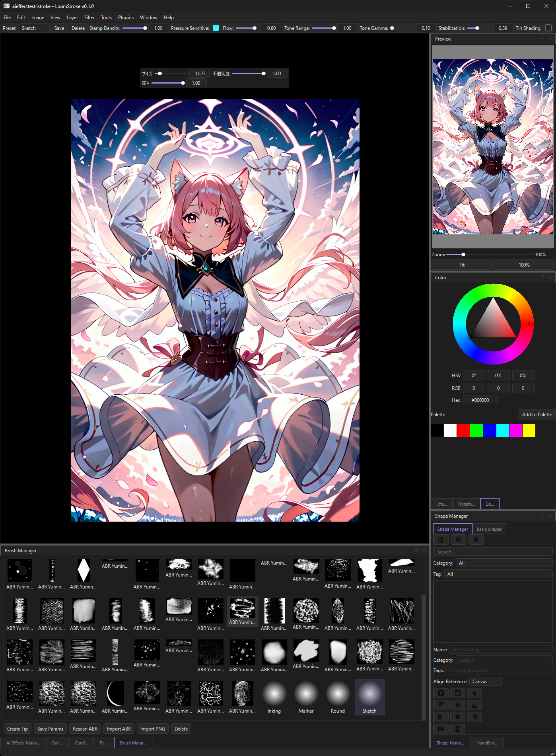Close the Color panel
The height and width of the screenshot is (756, 556).
tap(551, 277)
